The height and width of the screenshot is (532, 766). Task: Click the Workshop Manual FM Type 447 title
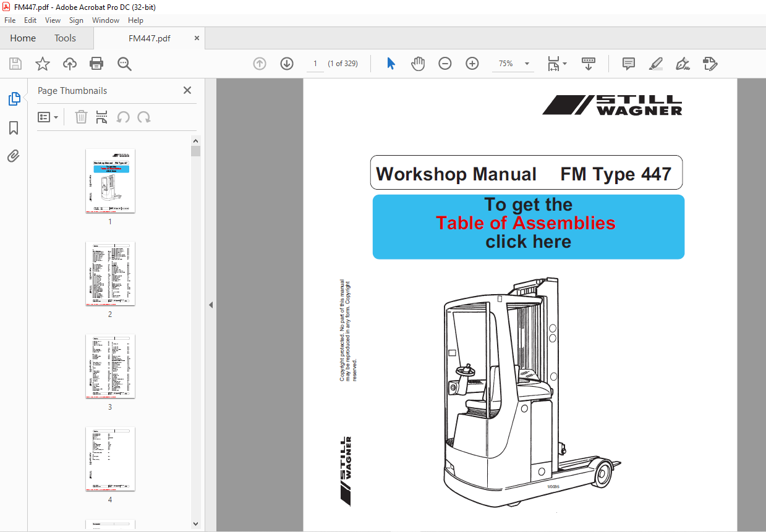[526, 173]
